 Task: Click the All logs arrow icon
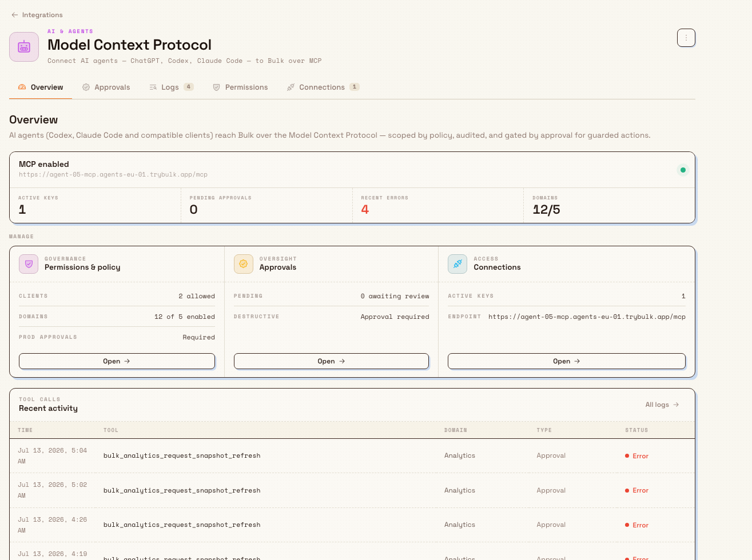(676, 405)
